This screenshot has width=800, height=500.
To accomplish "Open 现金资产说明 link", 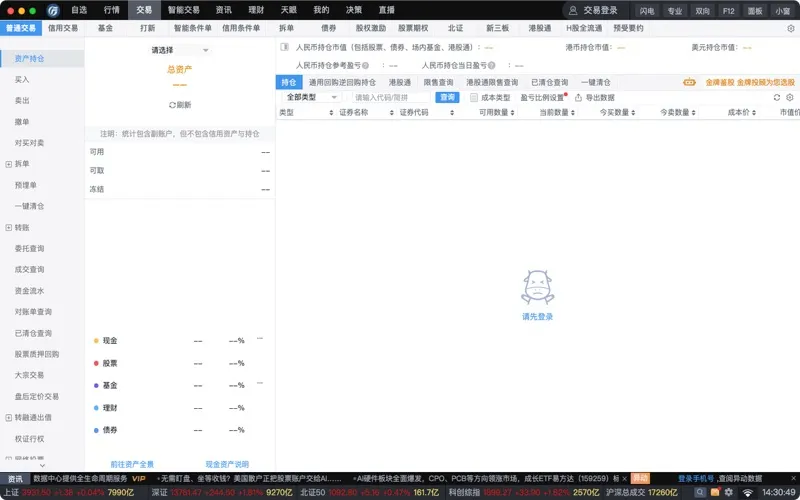I will coord(227,464).
